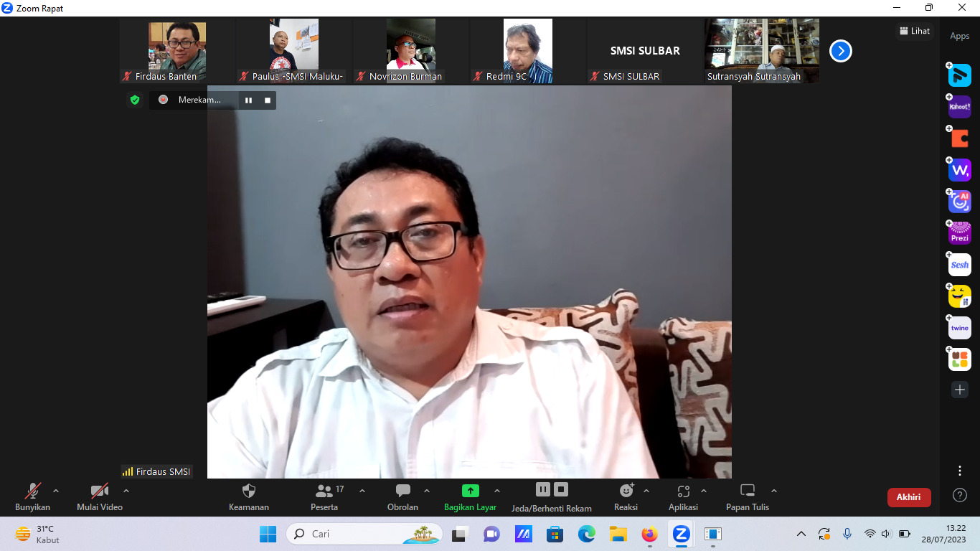Open the Keamanan security panel

point(248,496)
